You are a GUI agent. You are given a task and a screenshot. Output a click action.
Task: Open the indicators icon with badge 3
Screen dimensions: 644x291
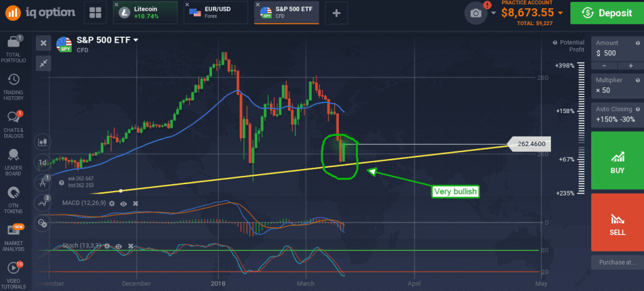click(x=43, y=202)
